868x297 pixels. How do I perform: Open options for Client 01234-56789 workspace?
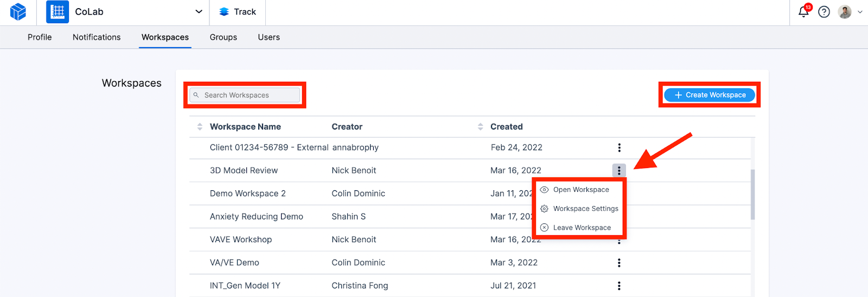619,147
